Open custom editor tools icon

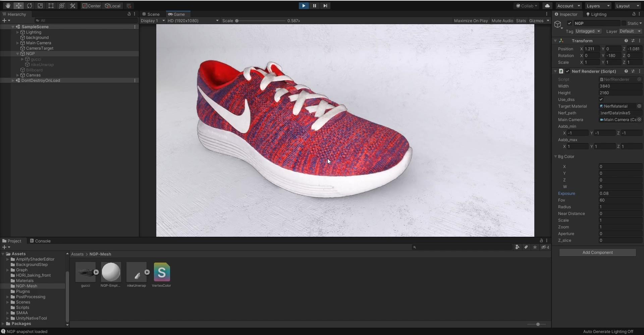click(72, 6)
